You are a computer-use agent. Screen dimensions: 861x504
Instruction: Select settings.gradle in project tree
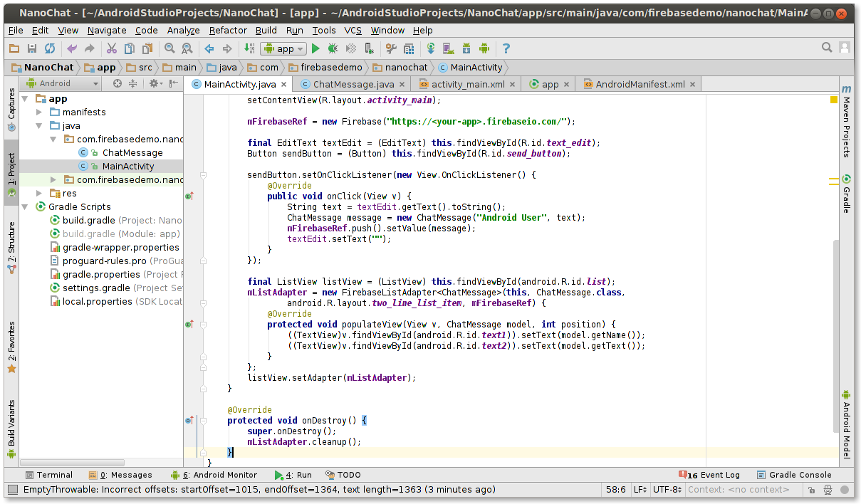point(96,288)
